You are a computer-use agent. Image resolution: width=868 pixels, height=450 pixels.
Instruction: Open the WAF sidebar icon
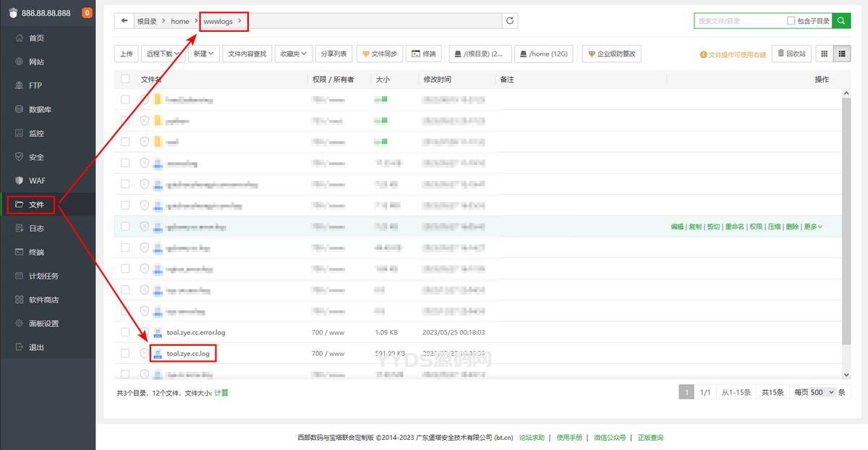[20, 180]
